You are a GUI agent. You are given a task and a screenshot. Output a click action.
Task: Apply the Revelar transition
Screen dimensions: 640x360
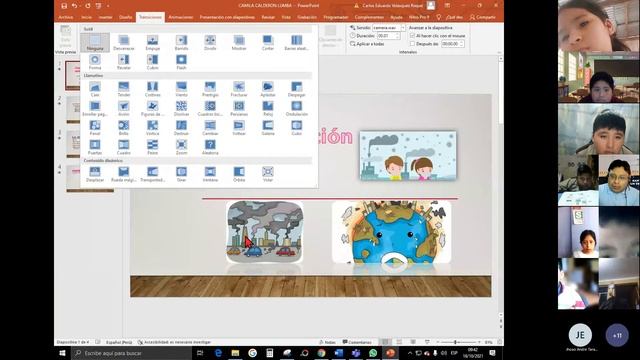[x=124, y=62]
